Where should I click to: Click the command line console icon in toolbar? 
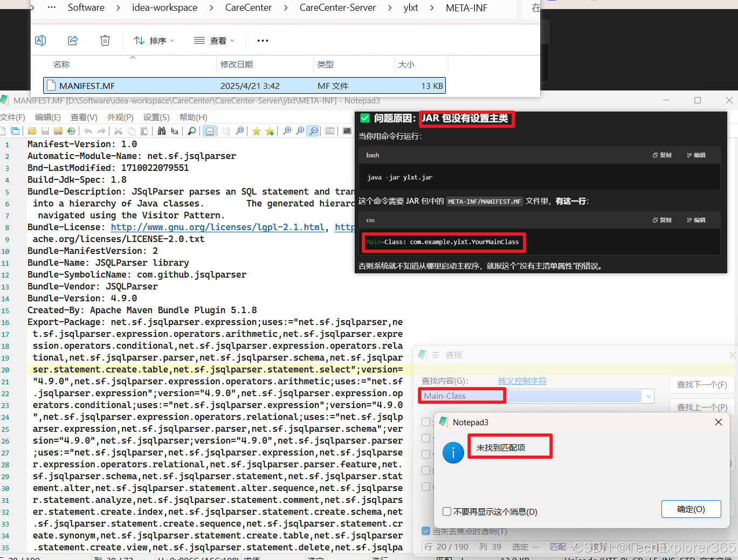coord(347,131)
